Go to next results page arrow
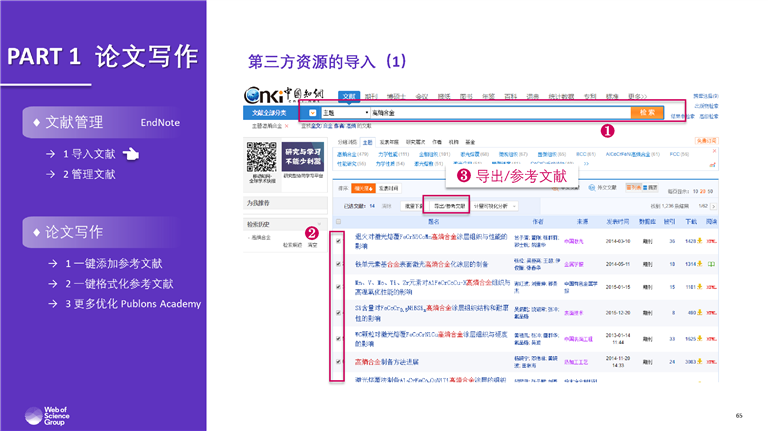Viewport: 768px width, 431px height. click(714, 207)
